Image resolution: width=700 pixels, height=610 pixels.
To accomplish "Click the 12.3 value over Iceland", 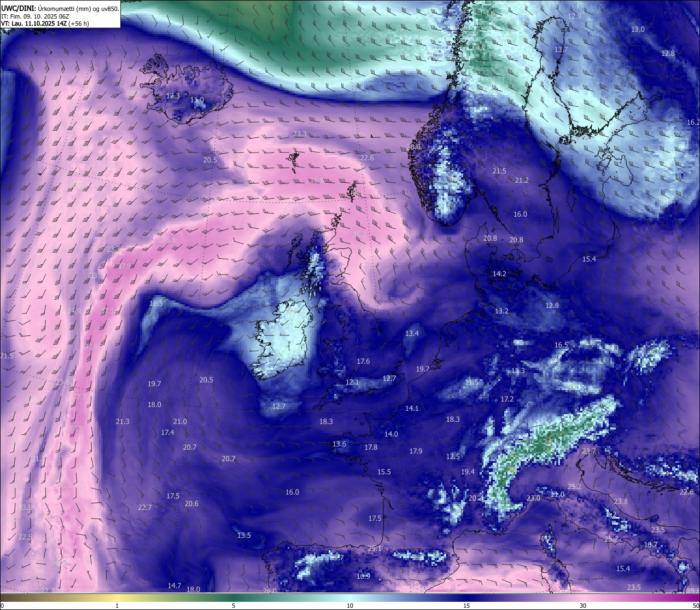I will click(x=173, y=96).
